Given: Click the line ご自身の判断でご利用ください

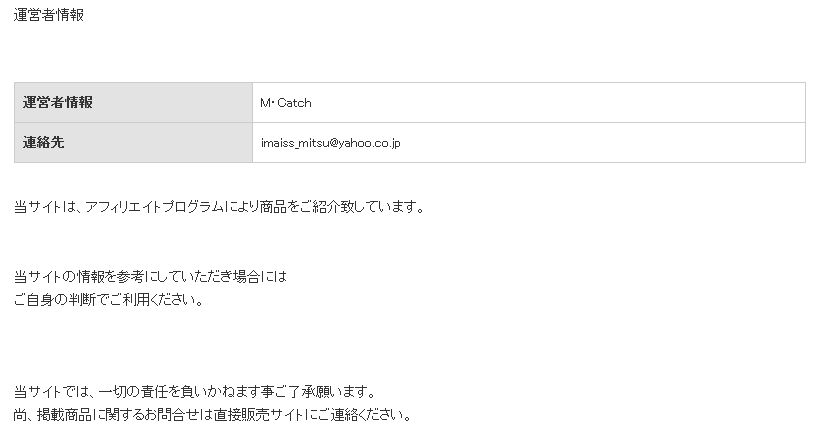Looking at the screenshot, I should click(108, 300).
